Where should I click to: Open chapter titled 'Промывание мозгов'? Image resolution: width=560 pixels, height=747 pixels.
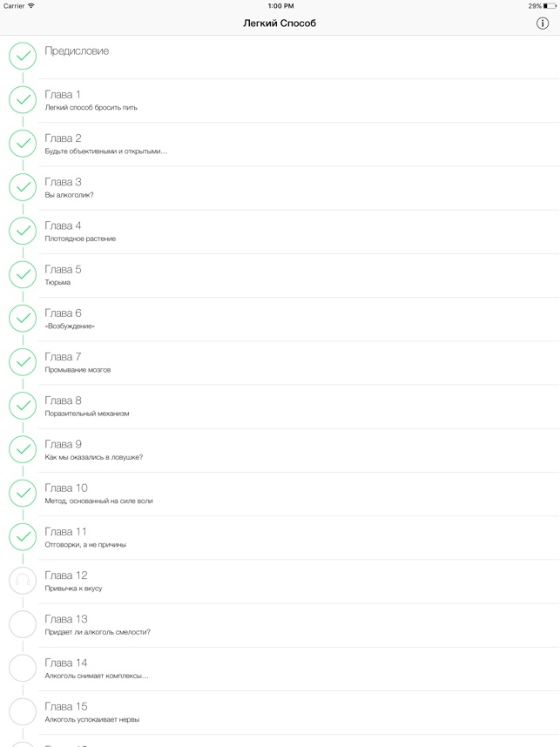(296, 362)
